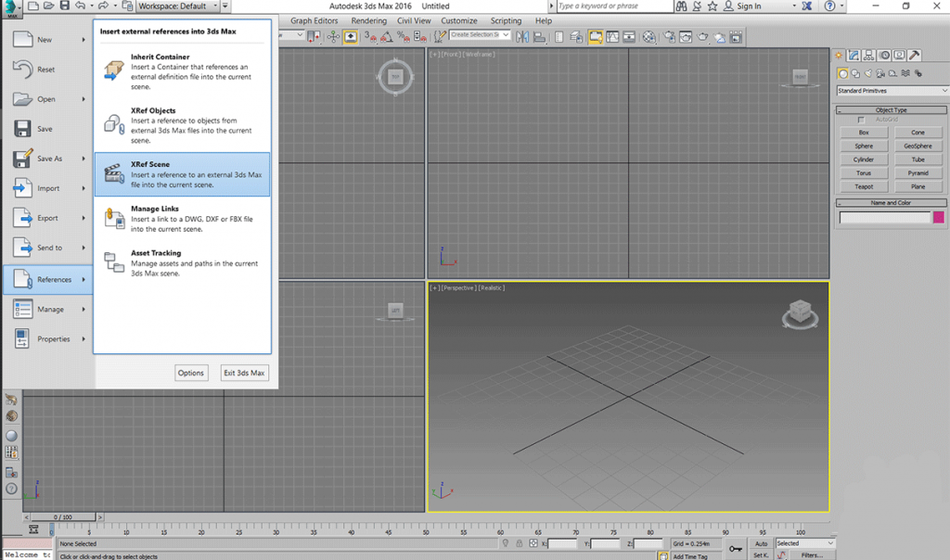Click Reset in application menu
The image size is (950, 560).
click(47, 69)
